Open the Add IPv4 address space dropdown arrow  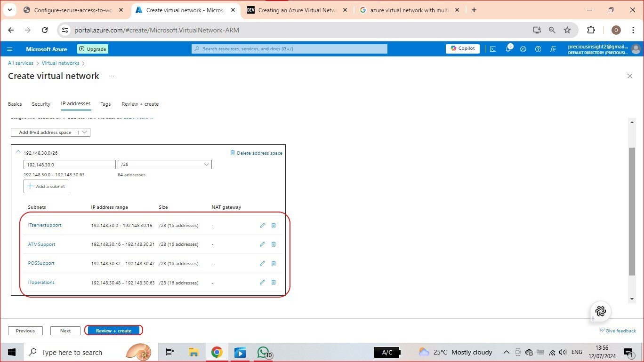pos(84,133)
